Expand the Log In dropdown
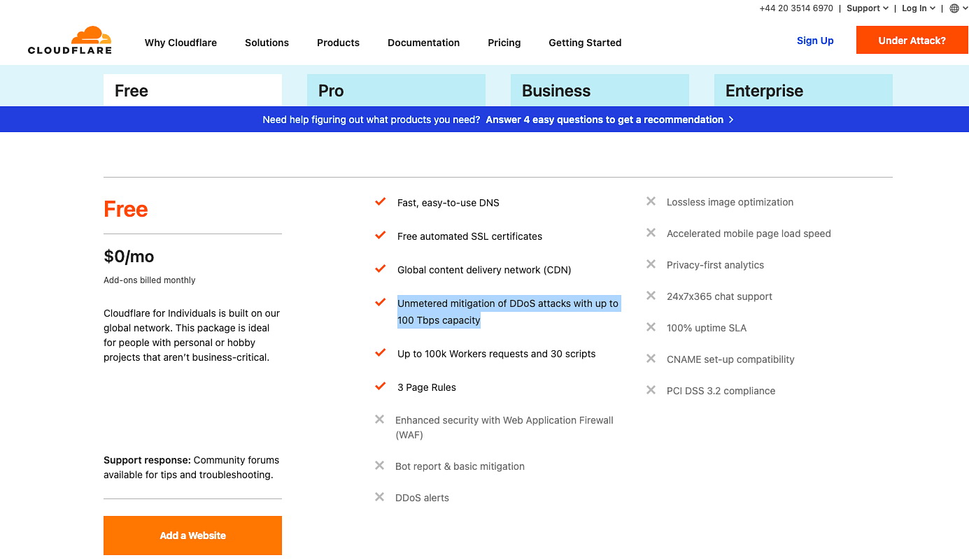 tap(919, 8)
